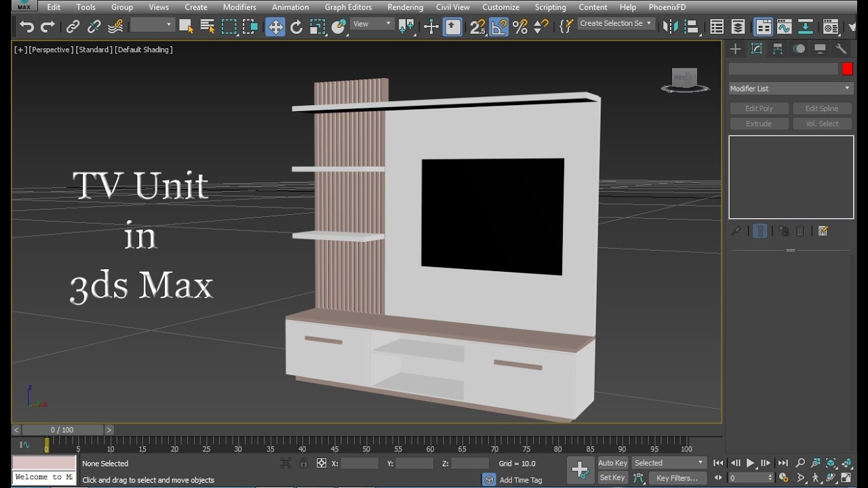Open the Scripting menu
This screenshot has width=868, height=488.
pos(550,7)
